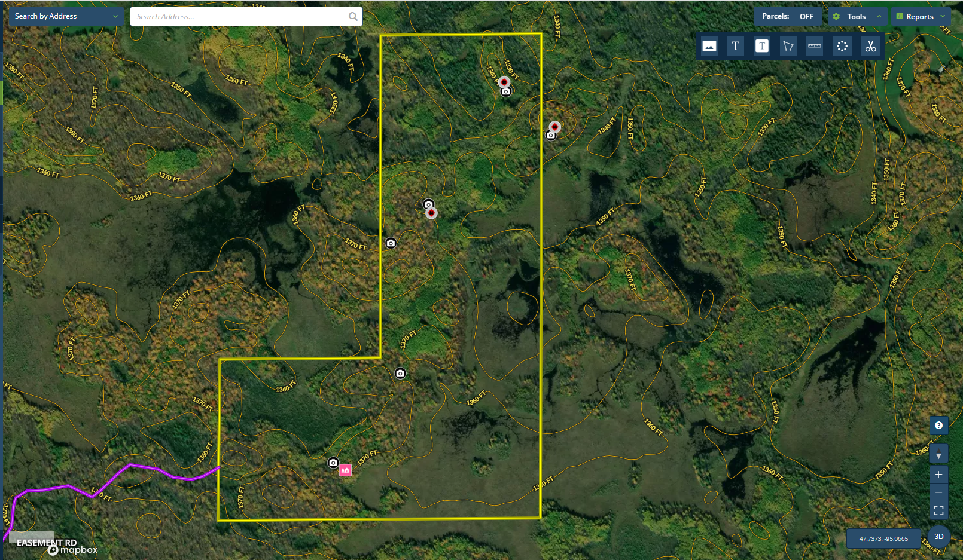Reset map bearing with compass arrow

(x=938, y=455)
